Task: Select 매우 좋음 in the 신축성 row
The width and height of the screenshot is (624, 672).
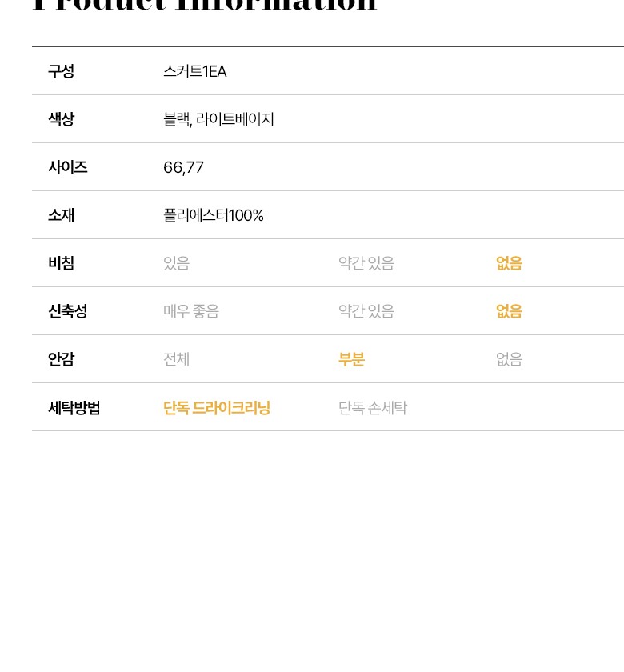Action: tap(190, 311)
